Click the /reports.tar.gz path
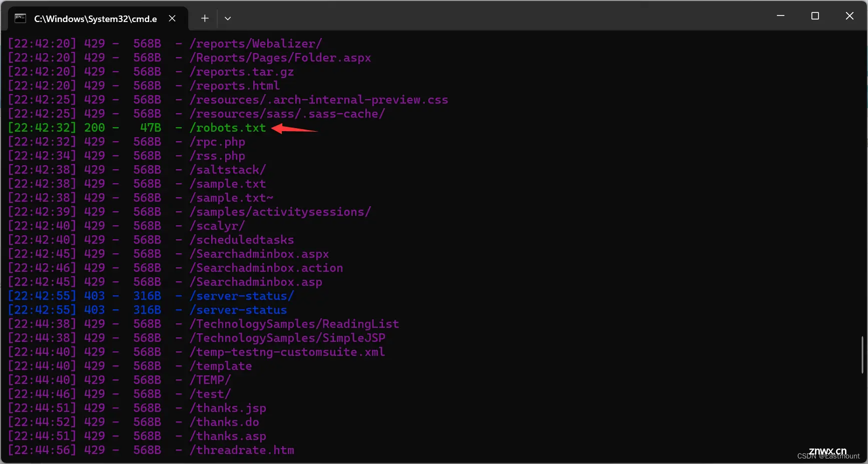 [242, 72]
